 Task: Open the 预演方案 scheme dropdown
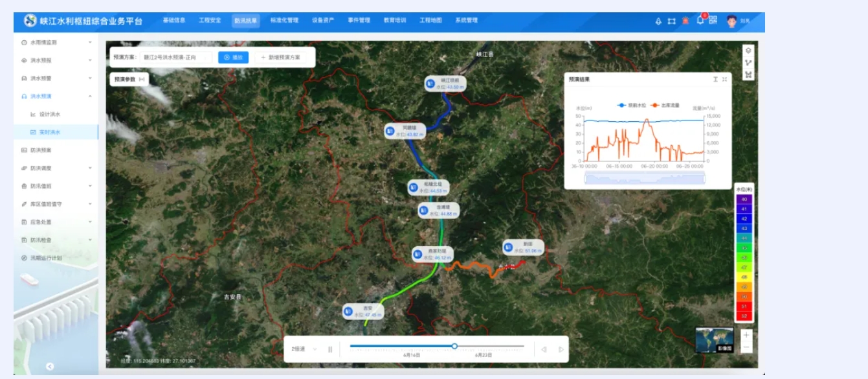coord(176,57)
